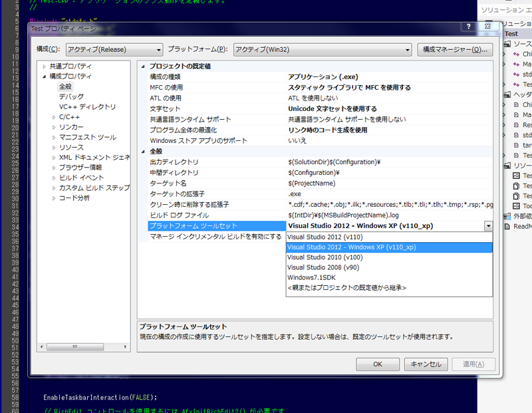Screen dimensions: 532x413
Task: Select the ビルド ログ ファイル row
Action: tap(320, 215)
